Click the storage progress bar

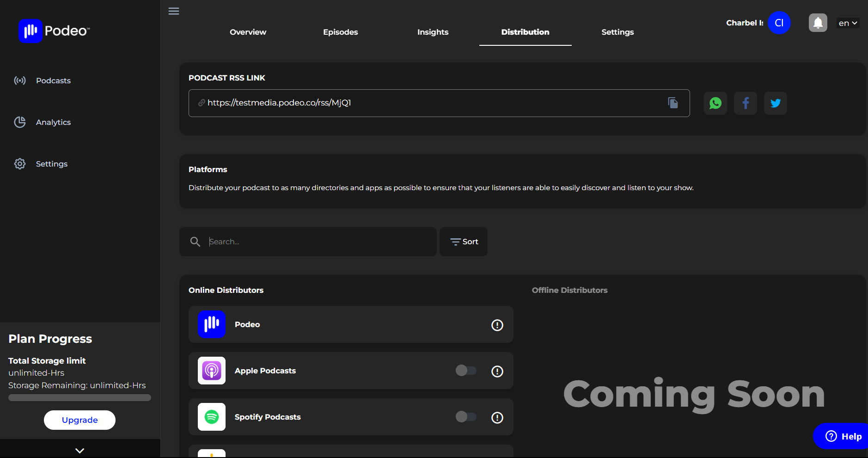[79, 397]
